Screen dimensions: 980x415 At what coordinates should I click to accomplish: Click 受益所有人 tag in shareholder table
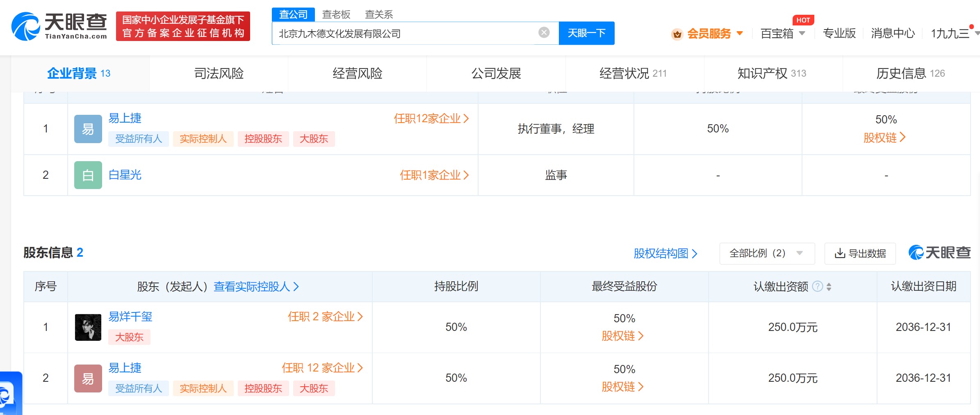[x=139, y=388]
